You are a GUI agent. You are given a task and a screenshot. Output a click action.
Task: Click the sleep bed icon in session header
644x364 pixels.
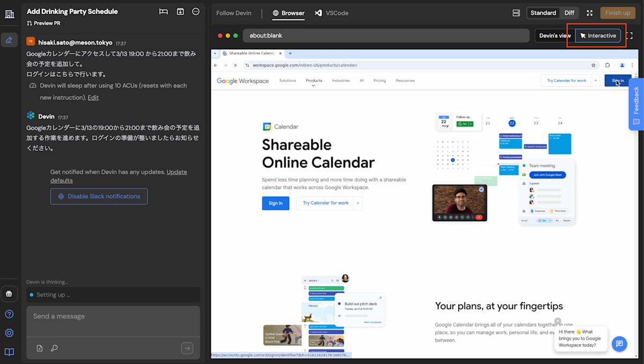click(x=164, y=12)
